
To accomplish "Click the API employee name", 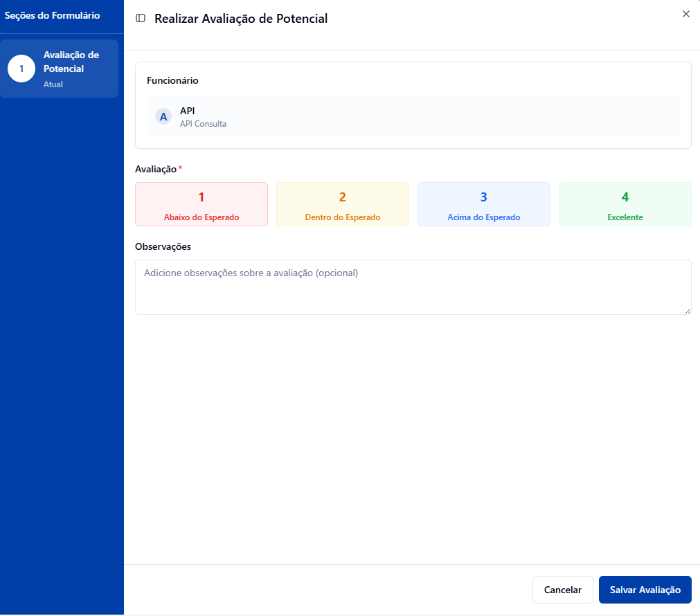I will coord(188,111).
